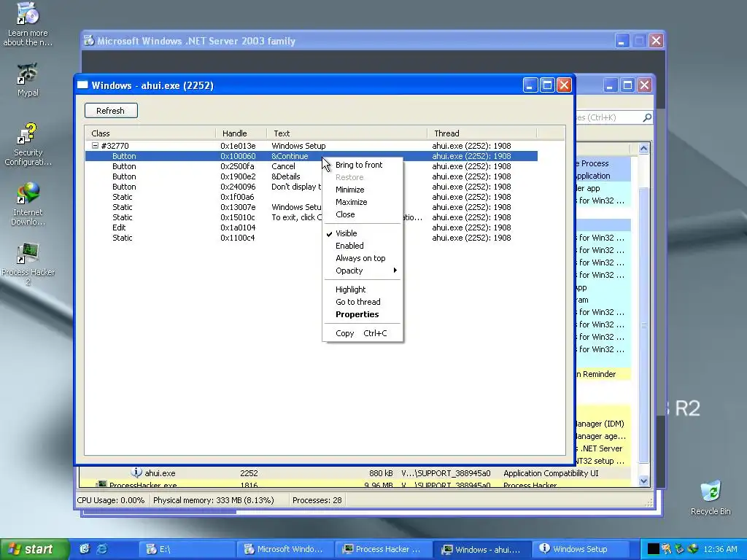The width and height of the screenshot is (747, 560).
Task: Switch to the E:\ taskbar button
Action: pyautogui.click(x=187, y=549)
